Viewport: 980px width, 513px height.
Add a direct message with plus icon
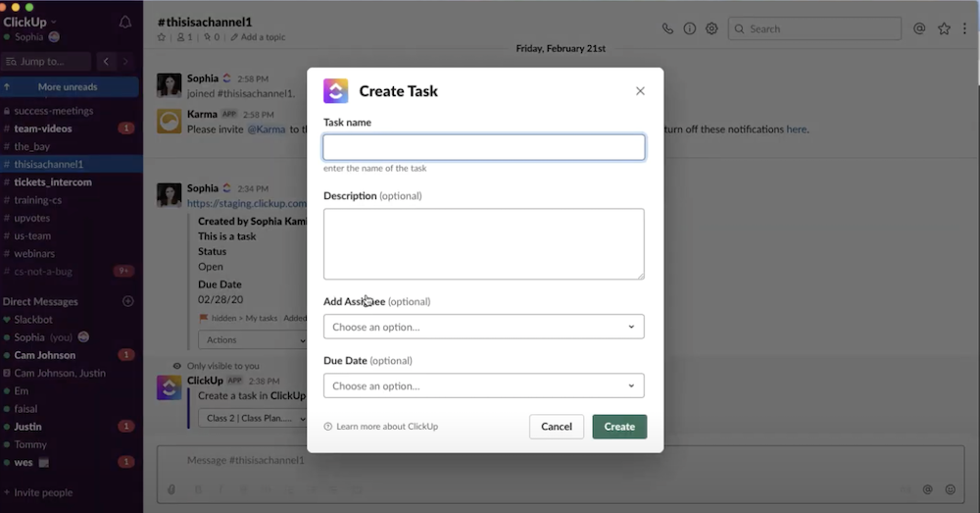pos(128,301)
